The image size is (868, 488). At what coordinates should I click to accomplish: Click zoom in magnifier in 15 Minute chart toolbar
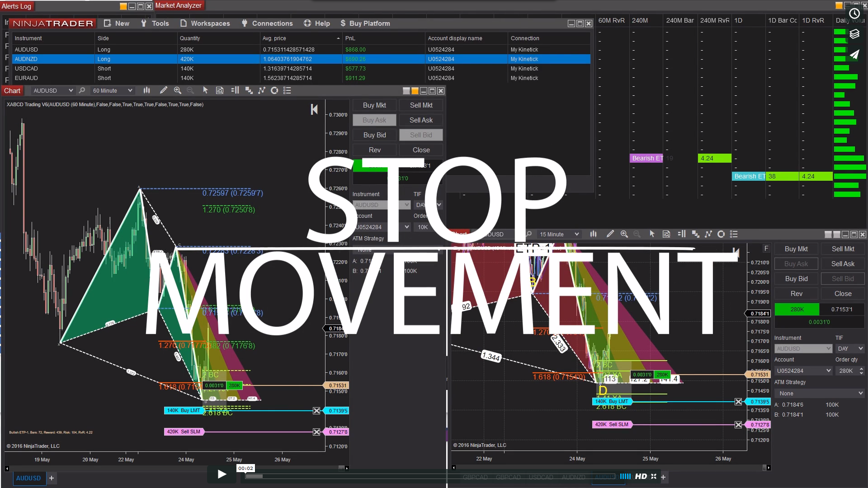pyautogui.click(x=624, y=234)
